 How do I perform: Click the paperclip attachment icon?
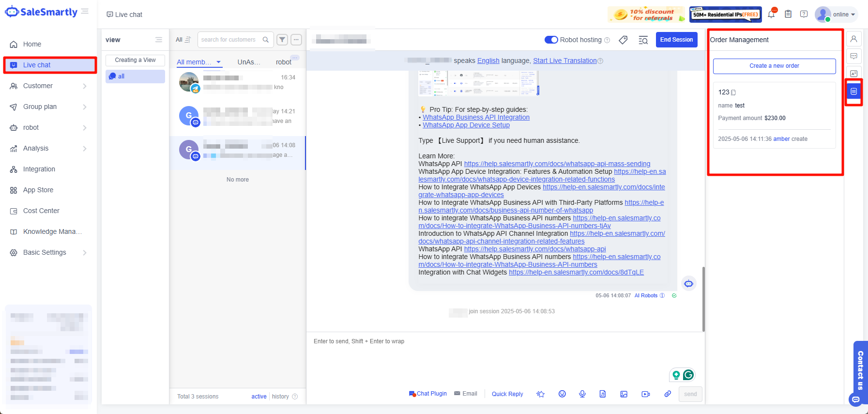coord(668,394)
